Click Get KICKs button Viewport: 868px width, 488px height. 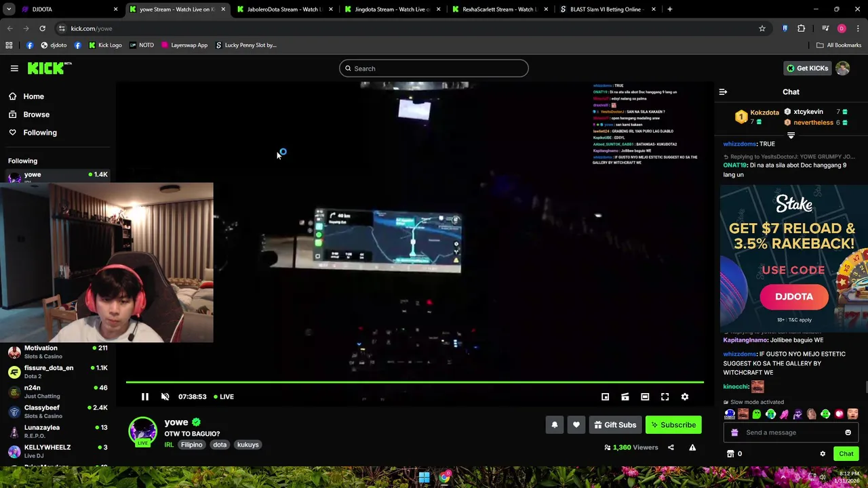click(x=807, y=68)
